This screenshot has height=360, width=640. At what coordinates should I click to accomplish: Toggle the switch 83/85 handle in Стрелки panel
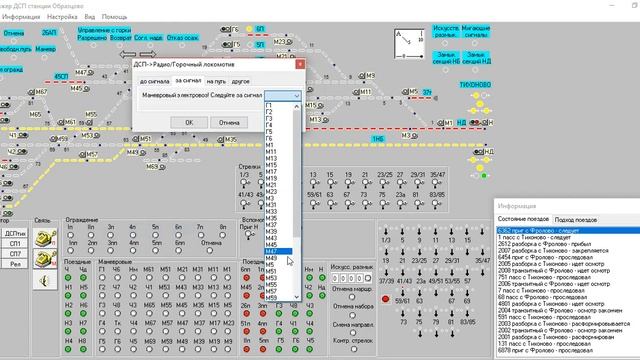(x=436, y=203)
